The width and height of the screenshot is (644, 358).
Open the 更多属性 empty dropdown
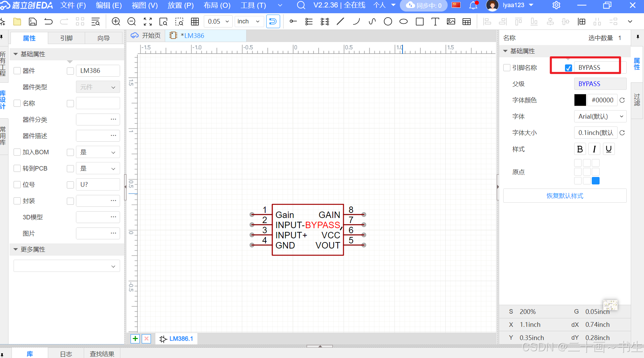click(x=67, y=266)
